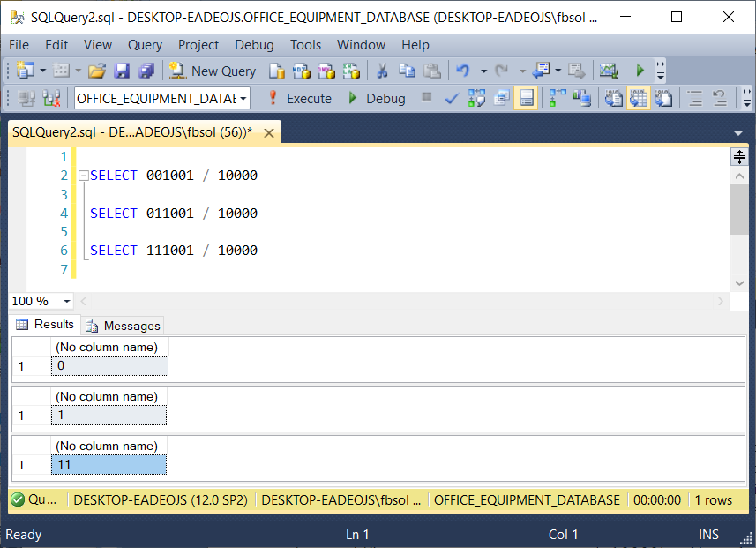
Task: Select the result cell containing 11
Action: pyautogui.click(x=109, y=464)
